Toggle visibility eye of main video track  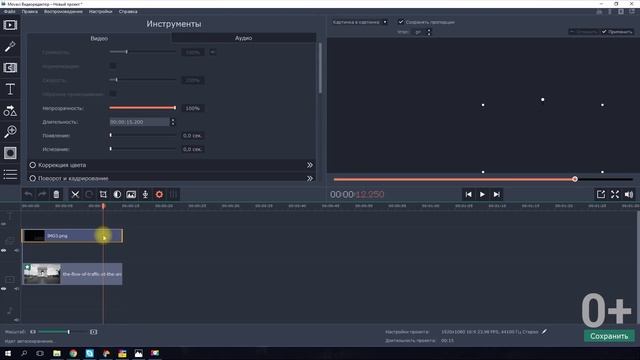pos(4,289)
